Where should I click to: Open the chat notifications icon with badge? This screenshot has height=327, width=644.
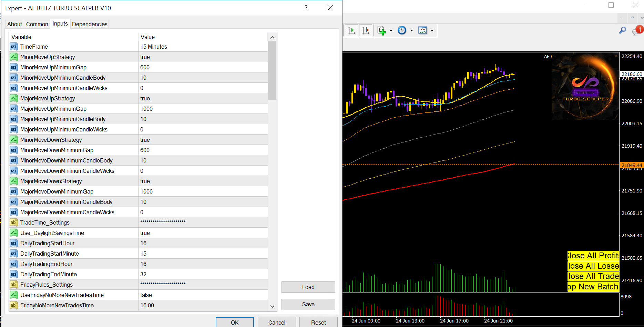tap(637, 30)
